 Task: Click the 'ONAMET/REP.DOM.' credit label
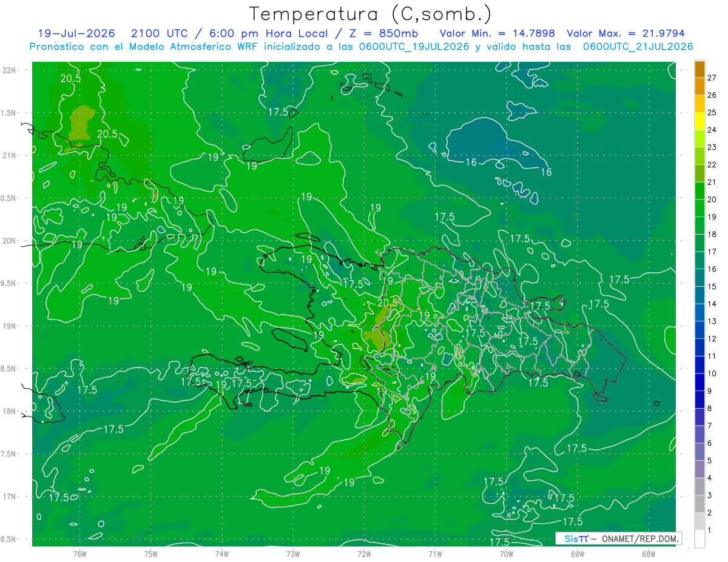[639, 538]
